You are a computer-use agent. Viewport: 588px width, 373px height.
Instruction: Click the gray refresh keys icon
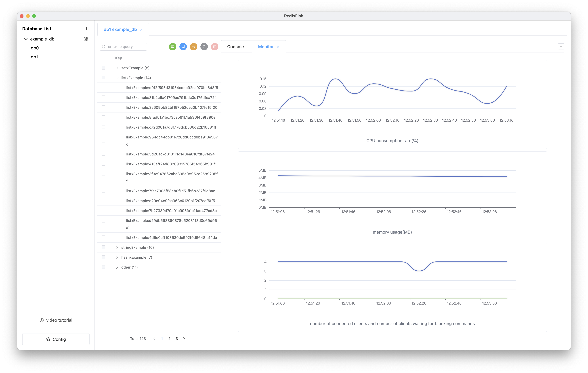click(204, 47)
